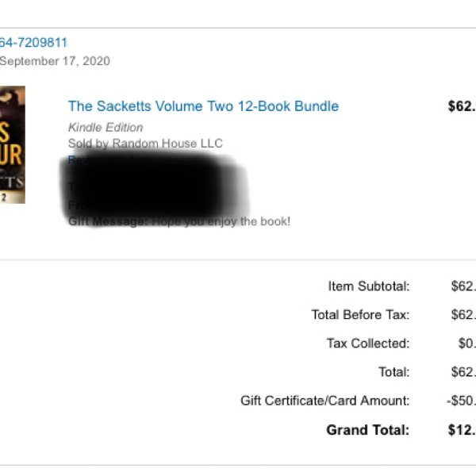Click the Gift Message text line
The width and height of the screenshot is (476, 476).
click(179, 221)
